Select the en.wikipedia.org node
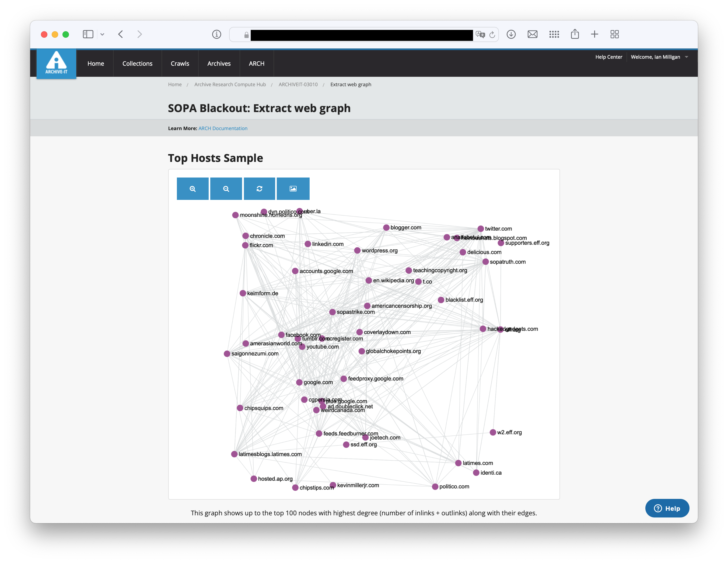This screenshot has height=563, width=728. [x=368, y=280]
